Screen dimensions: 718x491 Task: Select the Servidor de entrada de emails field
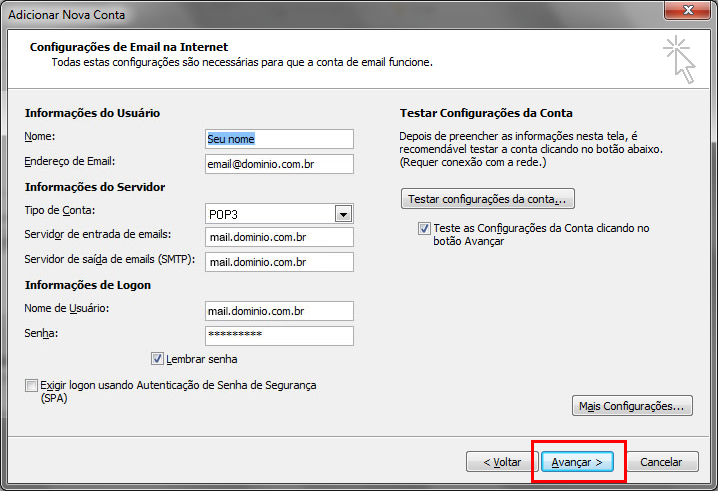point(279,237)
